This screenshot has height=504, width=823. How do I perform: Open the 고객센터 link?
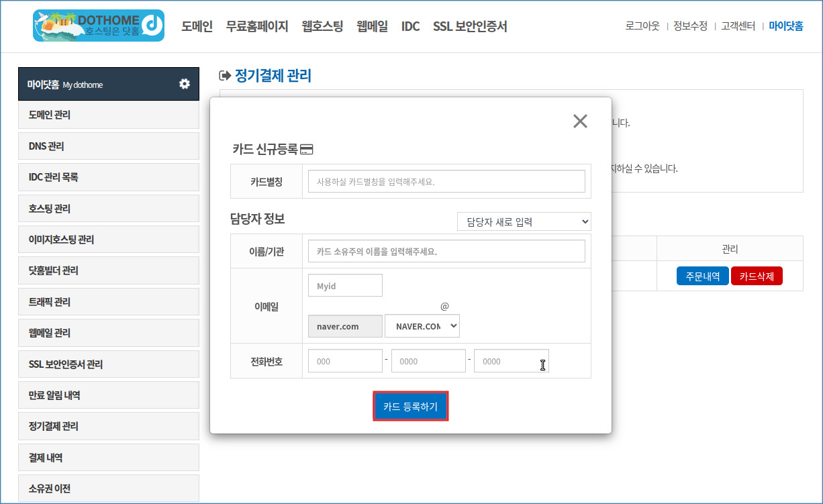click(x=738, y=26)
